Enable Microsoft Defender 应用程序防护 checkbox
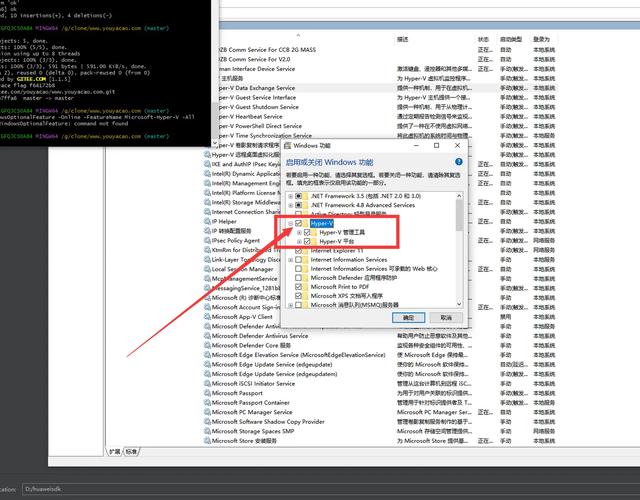Image resolution: width=640 pixels, height=500 pixels. click(x=298, y=278)
